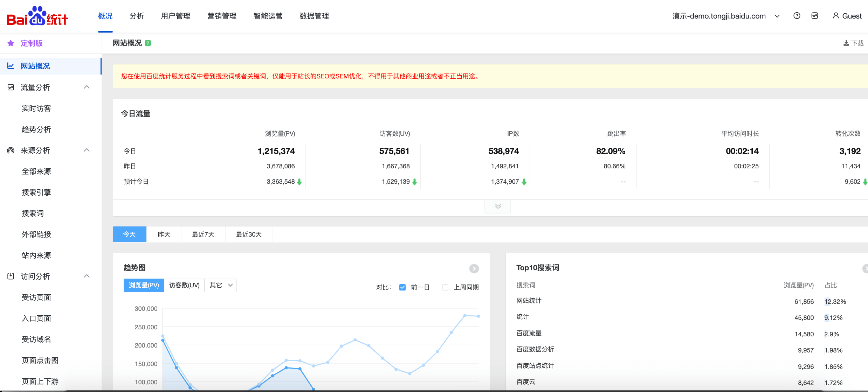Click the green help badge beside 网站概况
Screen dimensions: 868x392
coord(148,43)
